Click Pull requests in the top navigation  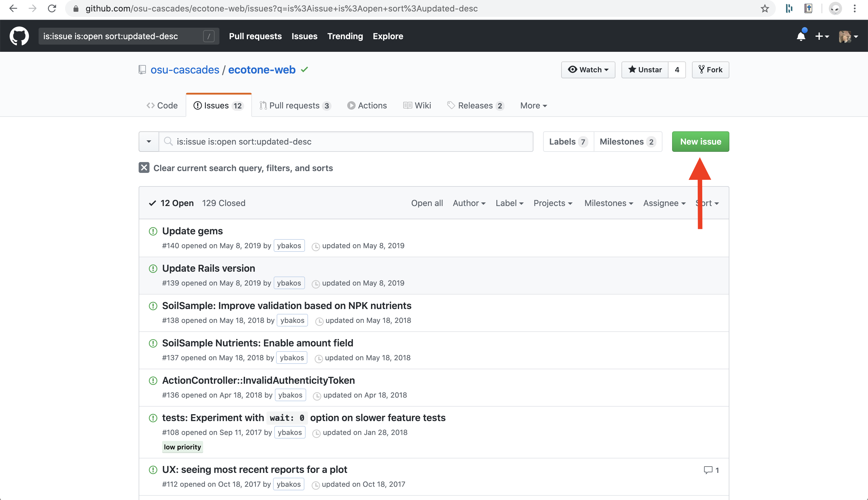(x=255, y=36)
